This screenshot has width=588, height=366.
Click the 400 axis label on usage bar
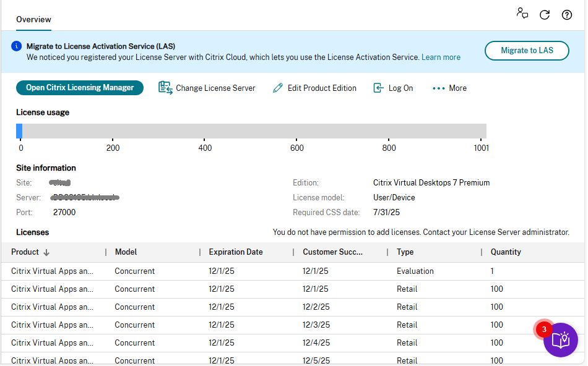pyautogui.click(x=205, y=148)
